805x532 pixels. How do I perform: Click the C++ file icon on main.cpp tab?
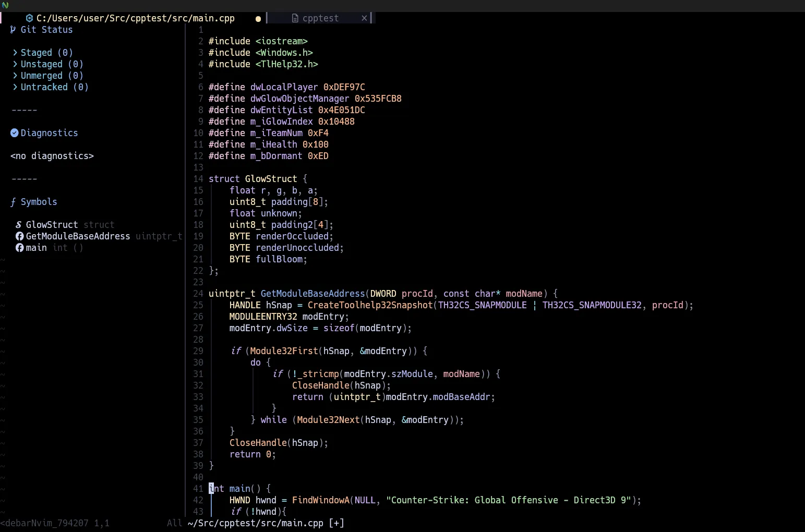tap(29, 18)
